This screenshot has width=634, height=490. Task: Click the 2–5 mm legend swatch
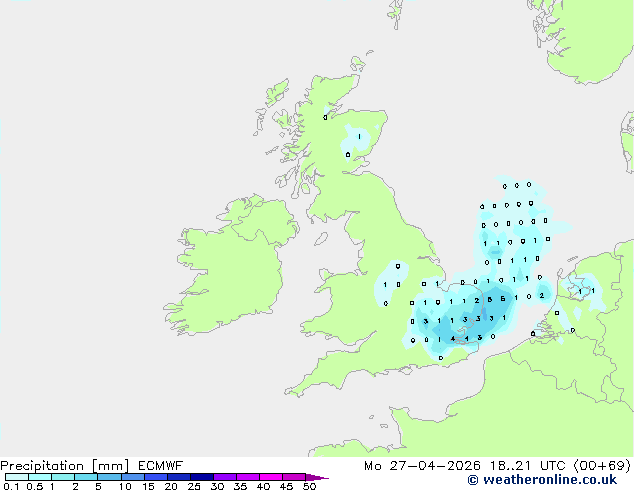pyautogui.click(x=86, y=477)
